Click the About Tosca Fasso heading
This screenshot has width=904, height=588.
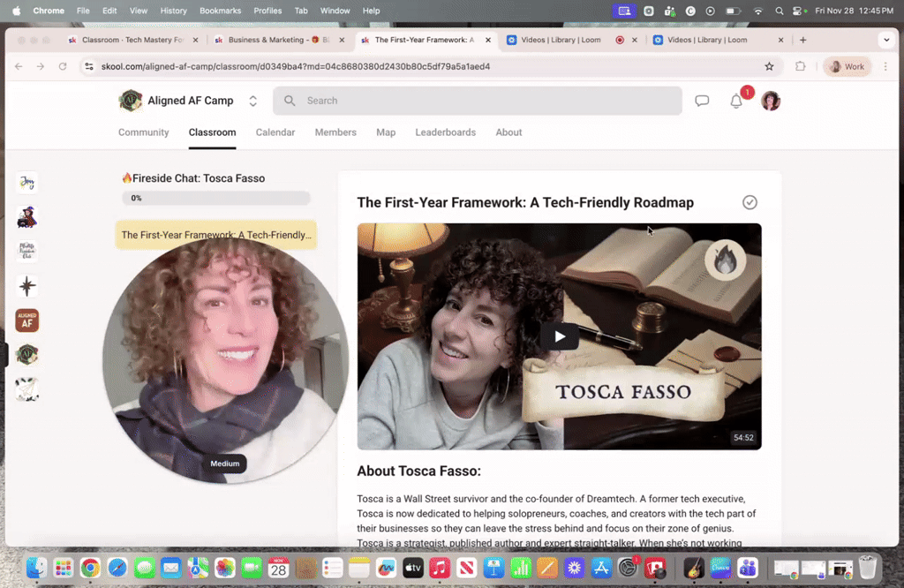click(418, 471)
